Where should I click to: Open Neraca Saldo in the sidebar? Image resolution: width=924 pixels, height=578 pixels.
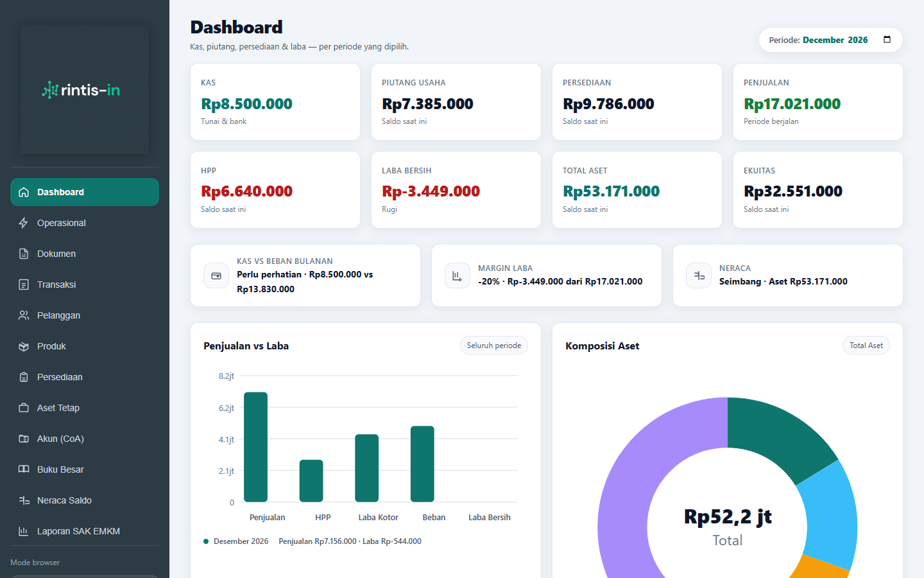[x=85, y=500]
